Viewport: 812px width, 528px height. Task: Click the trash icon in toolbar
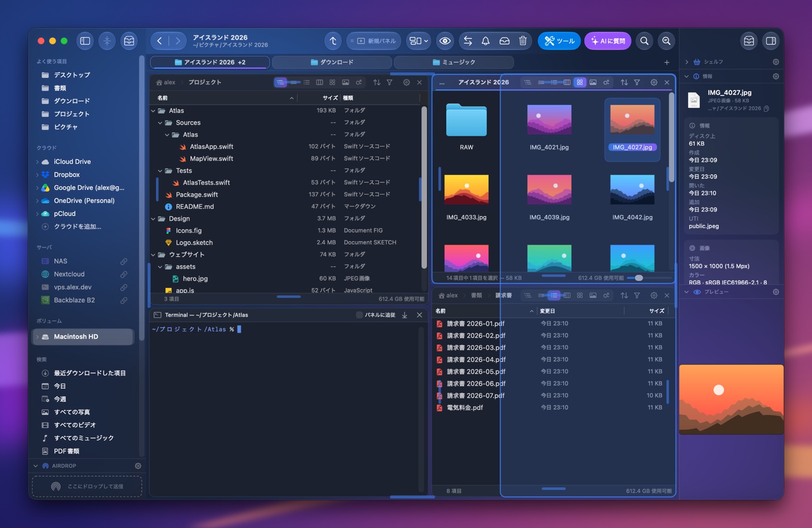(523, 41)
